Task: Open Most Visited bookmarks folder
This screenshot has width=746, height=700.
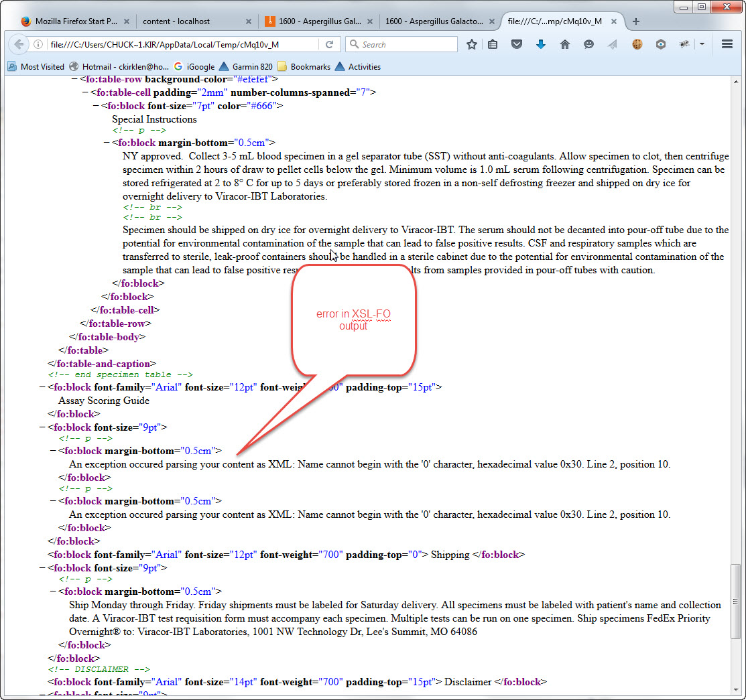Action: pyautogui.click(x=36, y=66)
